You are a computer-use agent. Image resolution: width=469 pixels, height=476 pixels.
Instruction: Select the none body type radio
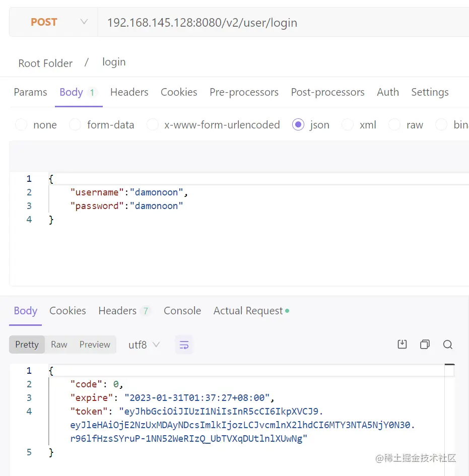[x=21, y=125]
